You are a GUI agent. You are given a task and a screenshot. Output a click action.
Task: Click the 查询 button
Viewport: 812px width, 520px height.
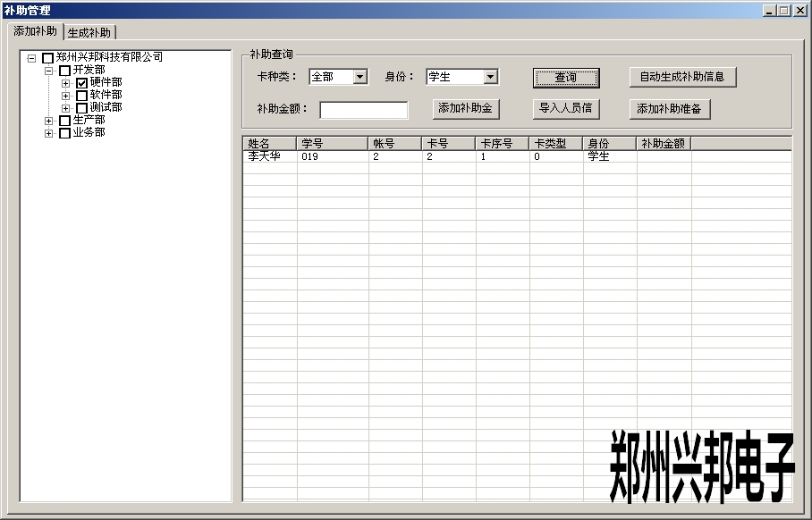565,78
